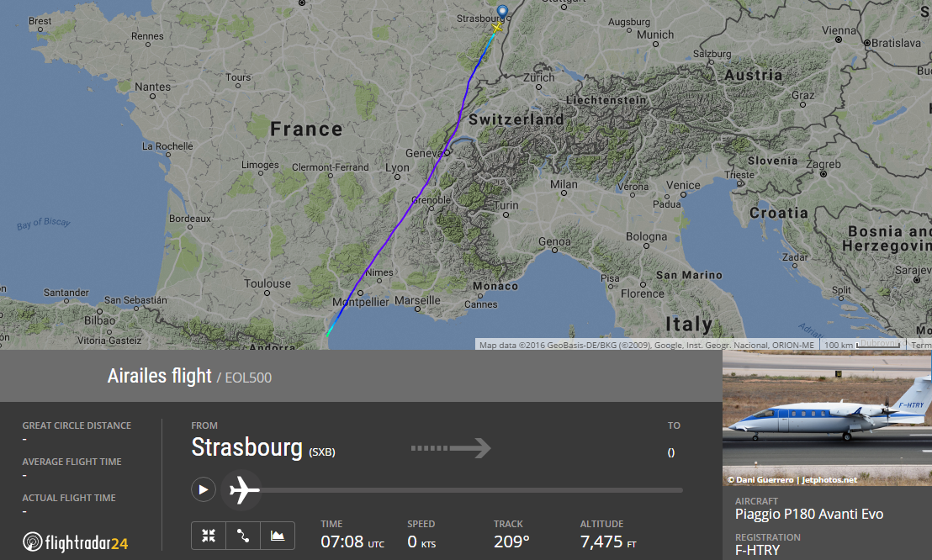Click the blue location pin near Strasbourg

(x=503, y=12)
